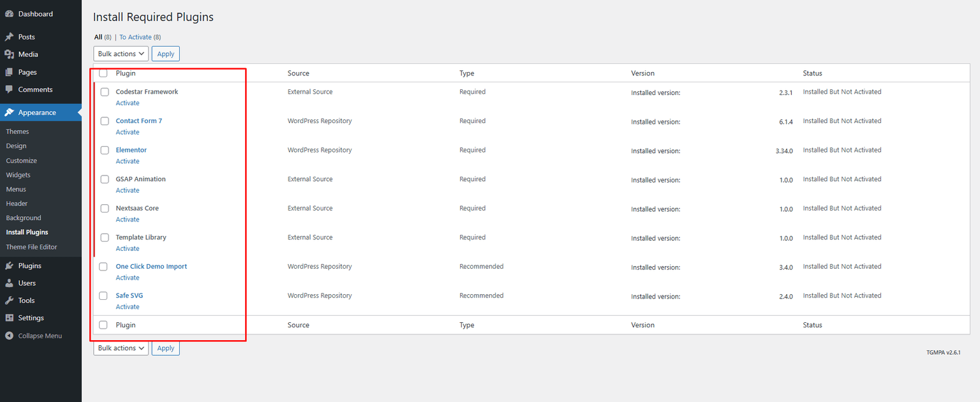Image resolution: width=980 pixels, height=402 pixels.
Task: Open the top Bulk actions dropdown
Action: point(121,53)
